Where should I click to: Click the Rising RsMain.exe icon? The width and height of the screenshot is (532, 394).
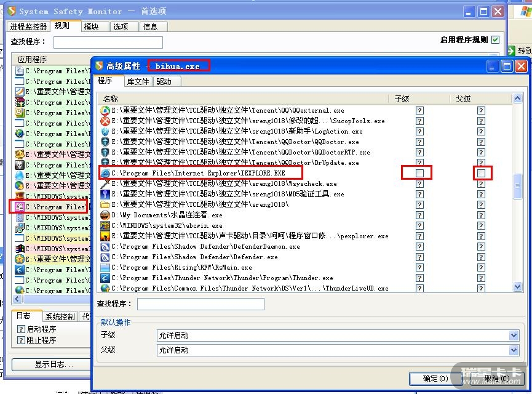[105, 268]
